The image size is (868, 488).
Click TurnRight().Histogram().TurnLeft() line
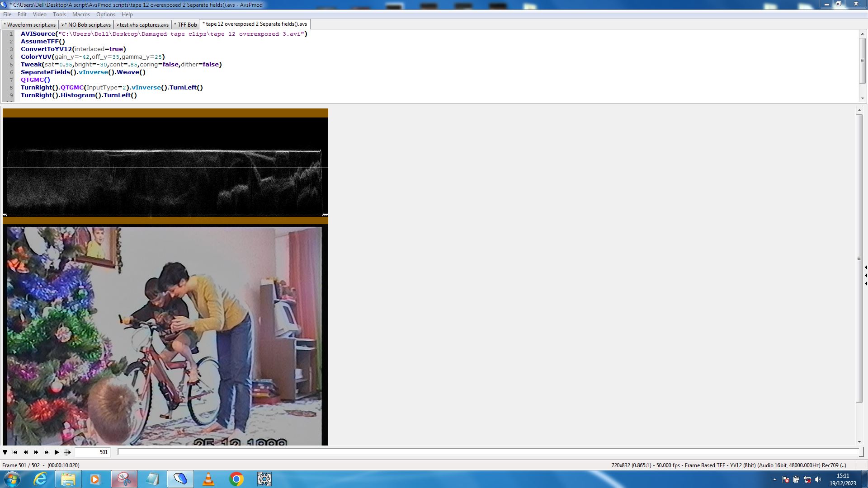(79, 95)
